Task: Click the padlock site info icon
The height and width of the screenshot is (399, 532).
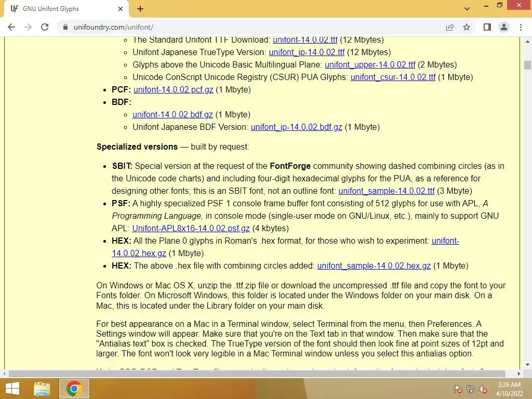Action: [x=65, y=27]
